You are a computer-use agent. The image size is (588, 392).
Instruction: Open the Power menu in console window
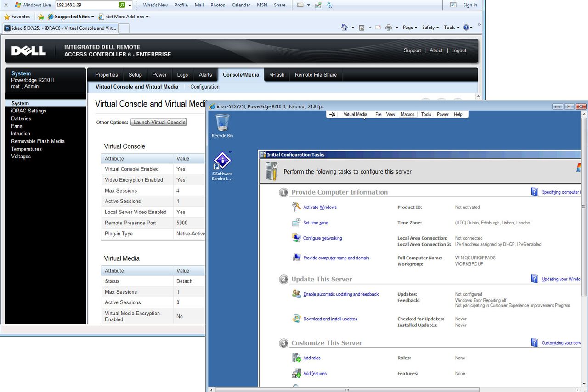point(443,114)
